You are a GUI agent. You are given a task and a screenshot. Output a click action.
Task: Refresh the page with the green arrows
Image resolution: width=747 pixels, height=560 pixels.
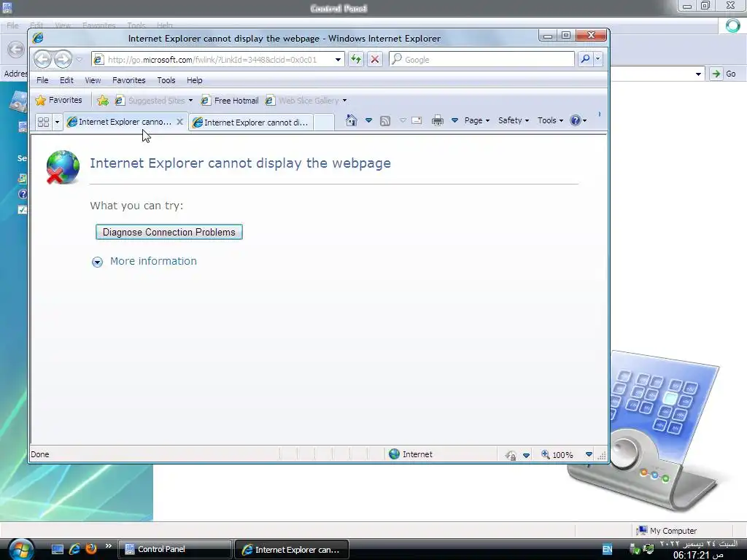tap(355, 60)
